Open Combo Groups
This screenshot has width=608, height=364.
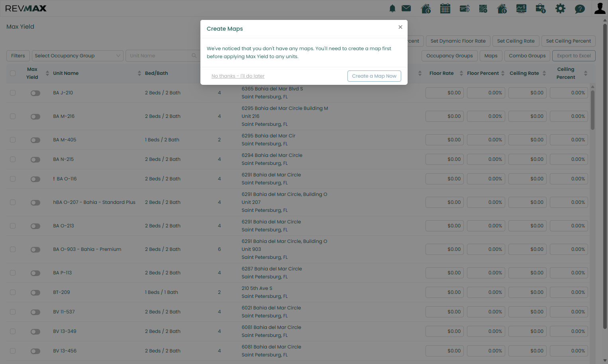(x=527, y=56)
